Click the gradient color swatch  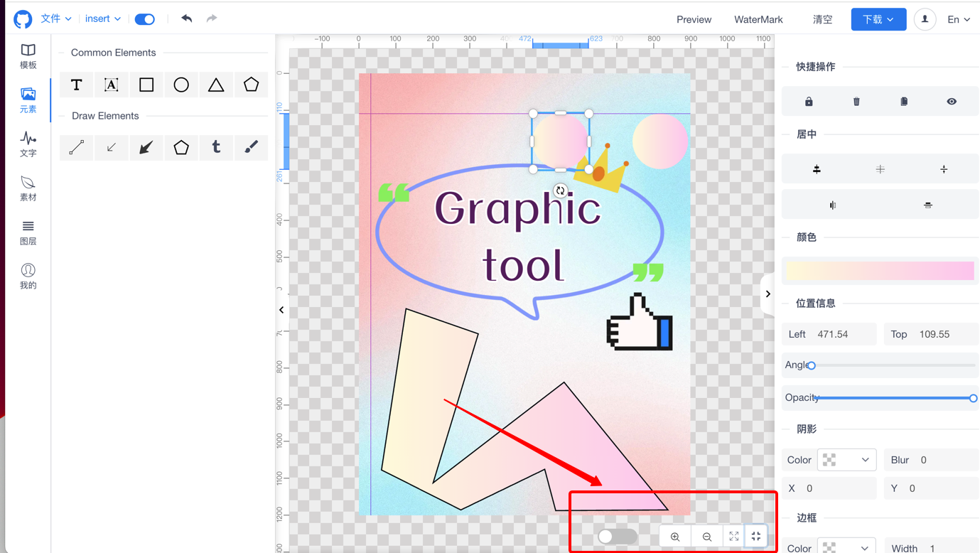coord(880,271)
